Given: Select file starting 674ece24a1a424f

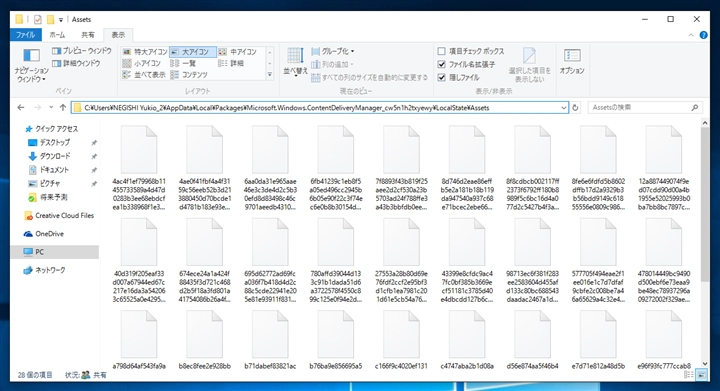Looking at the screenshot, I should [204, 260].
